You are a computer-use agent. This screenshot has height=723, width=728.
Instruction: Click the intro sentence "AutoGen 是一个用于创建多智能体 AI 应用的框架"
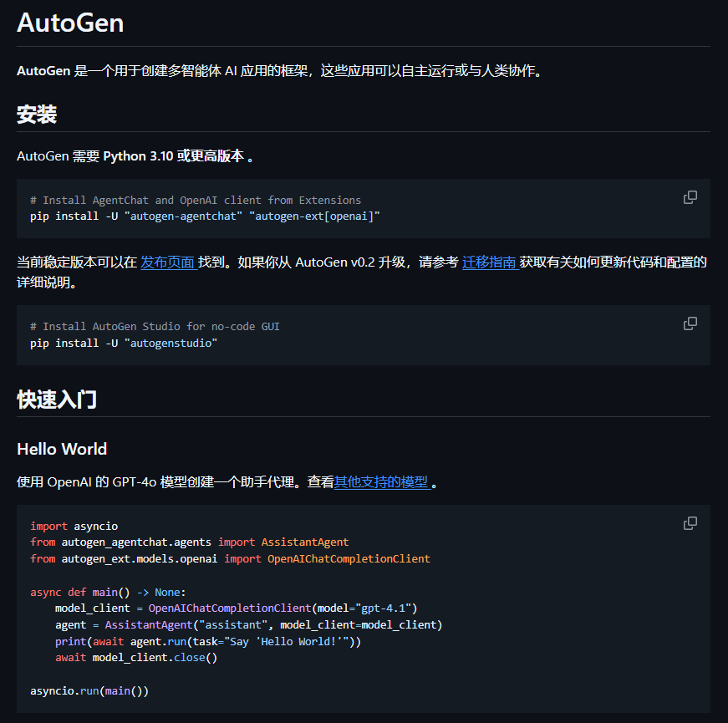tap(162, 70)
